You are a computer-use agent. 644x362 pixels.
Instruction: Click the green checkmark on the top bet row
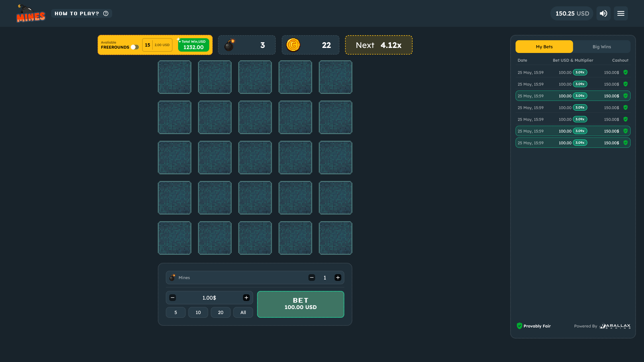point(626,72)
